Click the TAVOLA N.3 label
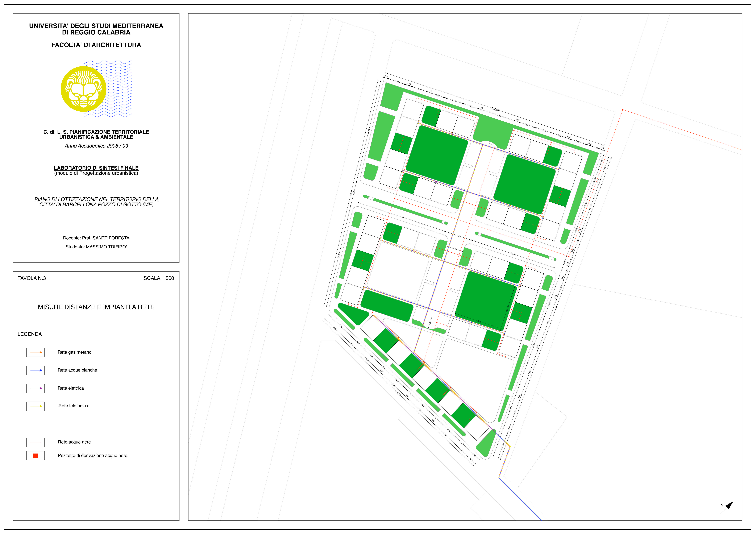Viewport: 756px width, 534px height. click(x=32, y=278)
